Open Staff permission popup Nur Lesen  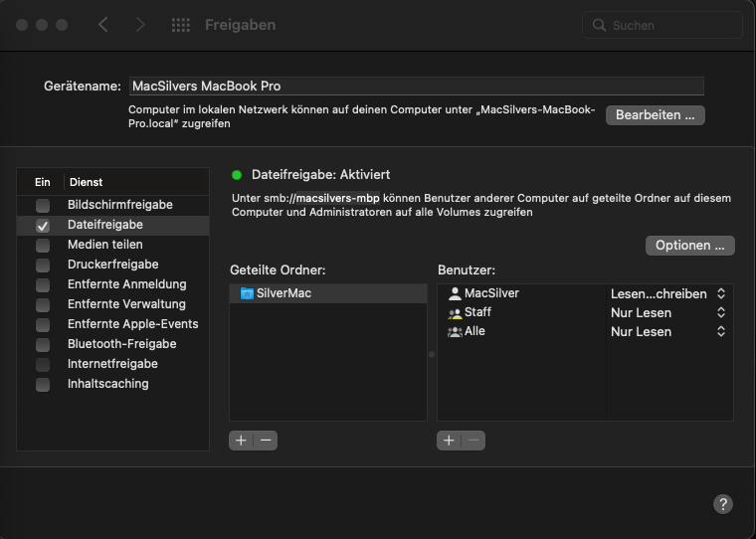tap(668, 312)
